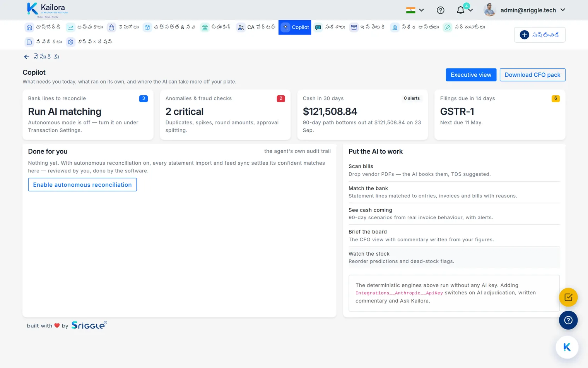
Task: Open the Filings due in 14 days card
Action: (500, 115)
